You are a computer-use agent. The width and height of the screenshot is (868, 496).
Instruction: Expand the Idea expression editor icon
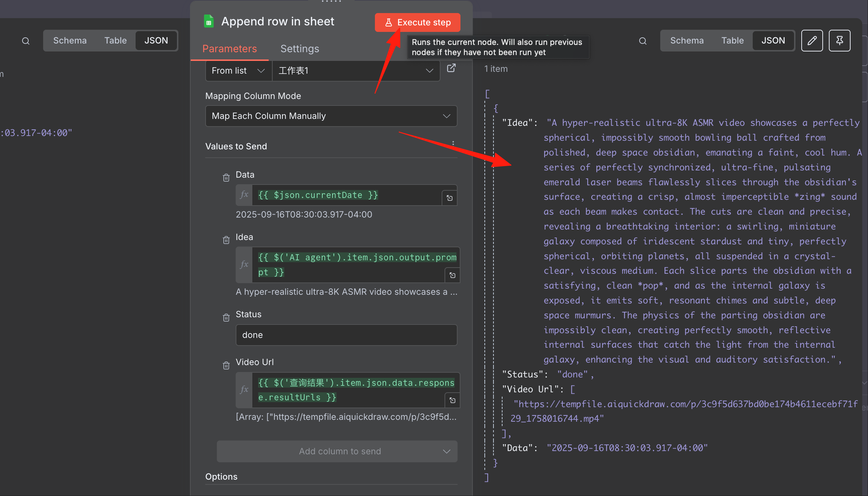(x=452, y=275)
